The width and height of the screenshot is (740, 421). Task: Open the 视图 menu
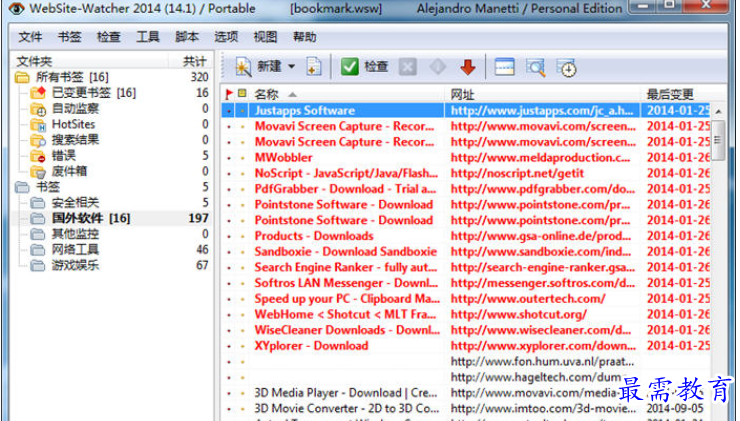click(265, 37)
